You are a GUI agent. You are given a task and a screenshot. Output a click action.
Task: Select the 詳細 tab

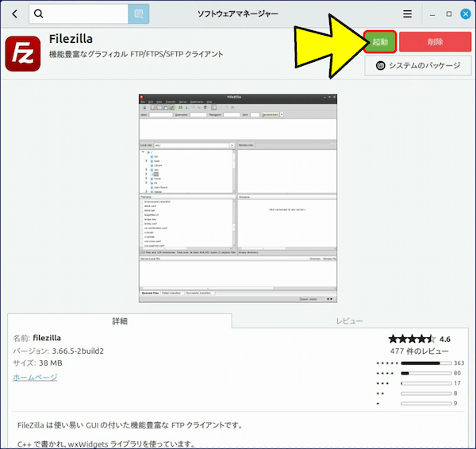(x=120, y=321)
